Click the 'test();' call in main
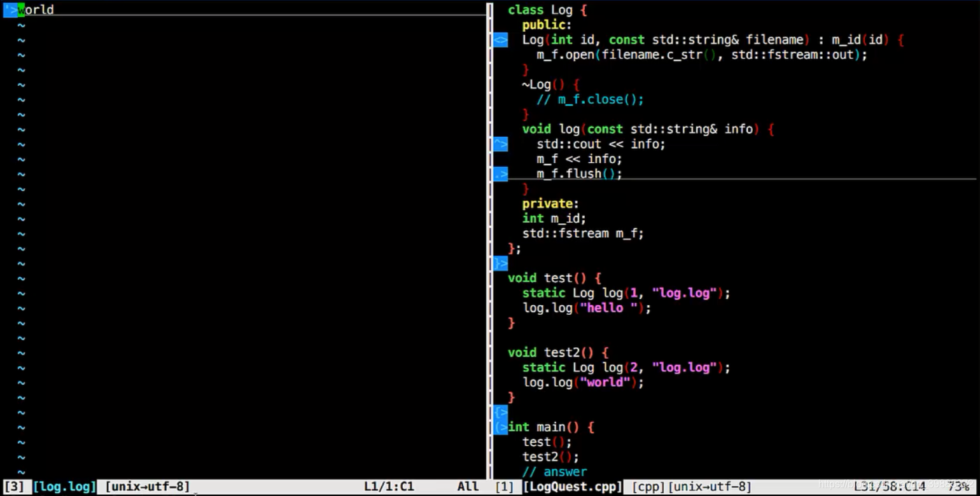This screenshot has width=980, height=496. click(x=547, y=442)
